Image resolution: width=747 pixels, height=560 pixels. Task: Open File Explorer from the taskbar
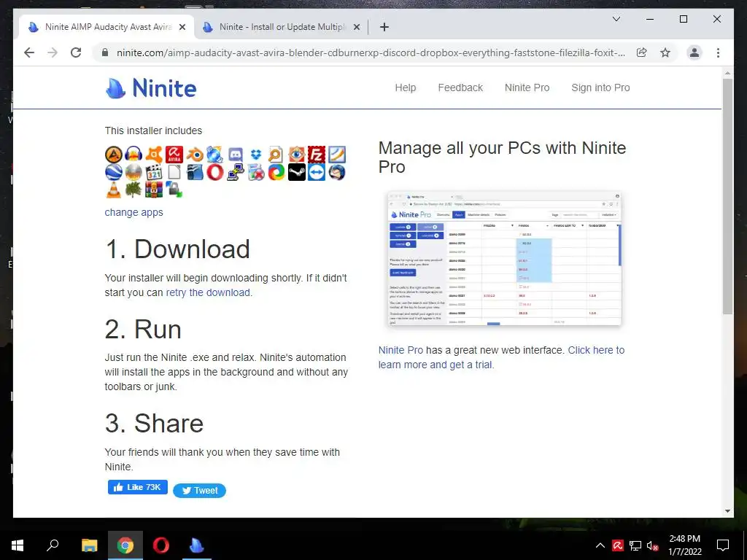pos(89,545)
